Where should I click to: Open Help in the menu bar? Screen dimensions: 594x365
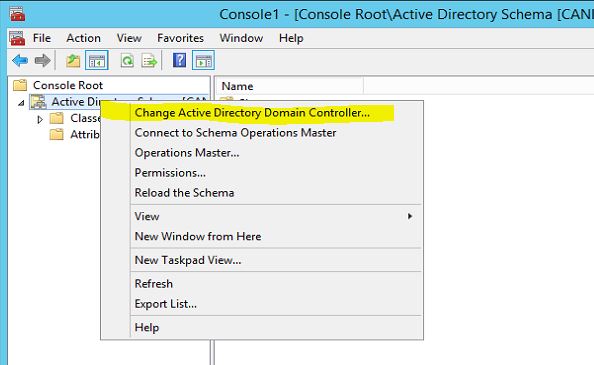(291, 38)
